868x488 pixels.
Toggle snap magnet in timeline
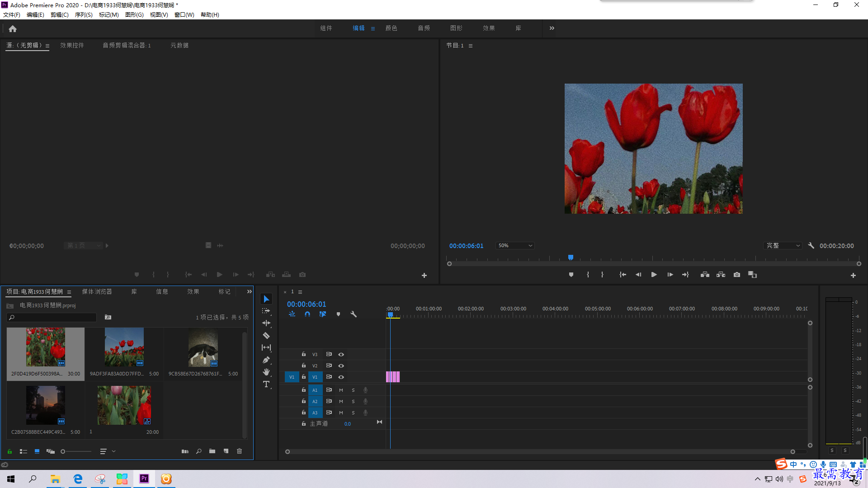[307, 314]
